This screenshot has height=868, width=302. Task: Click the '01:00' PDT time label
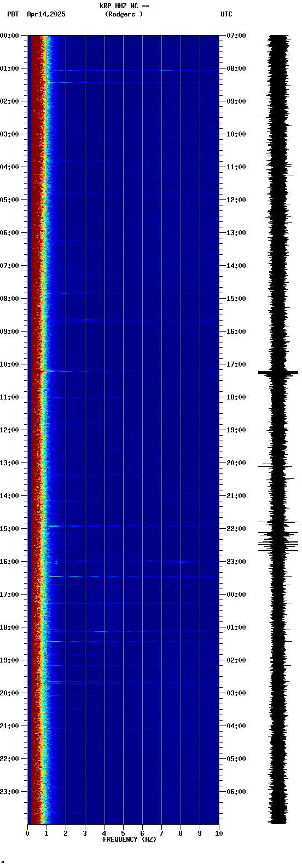pos(9,68)
